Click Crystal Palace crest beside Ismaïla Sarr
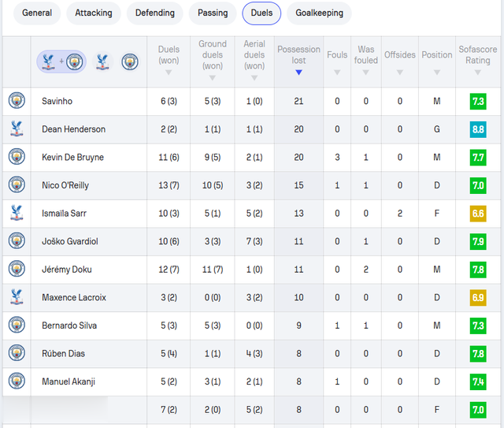 17,213
